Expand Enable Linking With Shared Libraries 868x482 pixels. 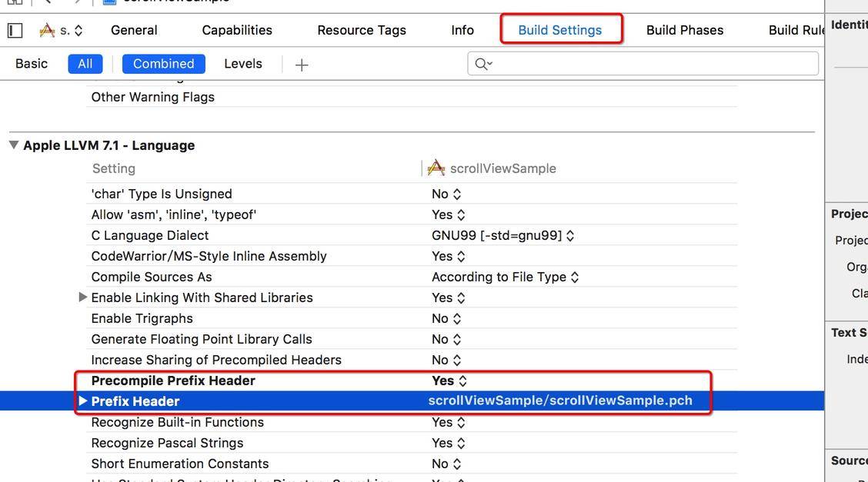coord(83,297)
